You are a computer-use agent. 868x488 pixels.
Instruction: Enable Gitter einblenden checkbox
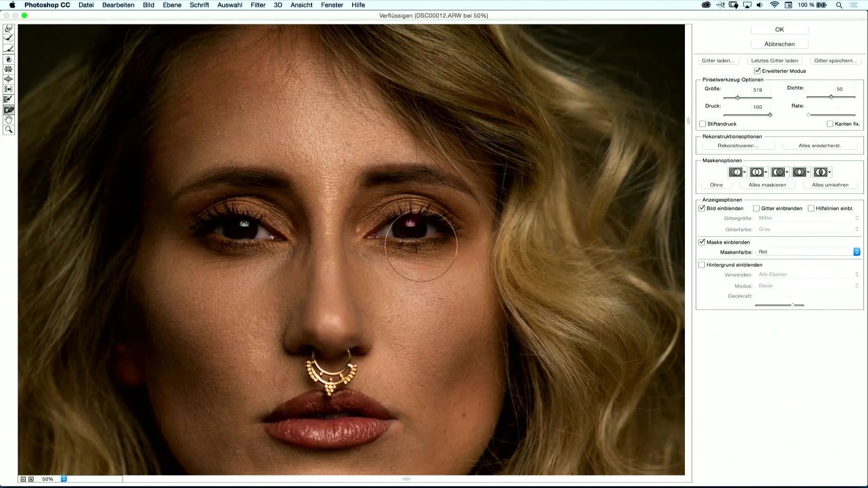[756, 208]
